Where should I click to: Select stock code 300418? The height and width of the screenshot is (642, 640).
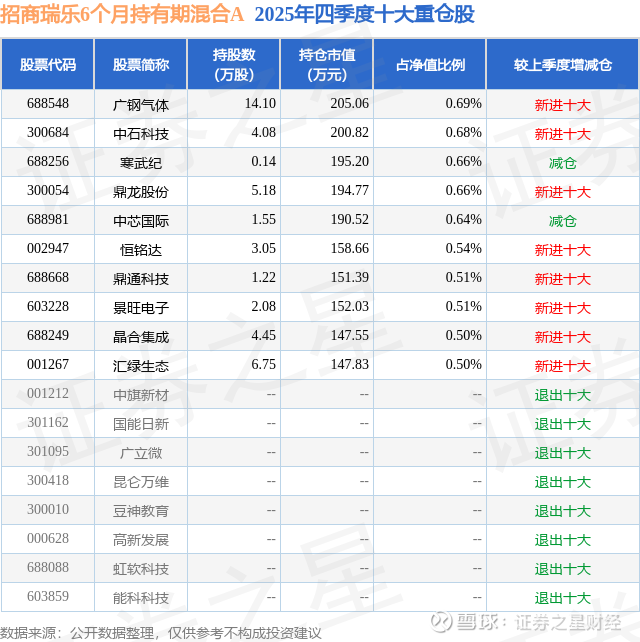[48, 480]
